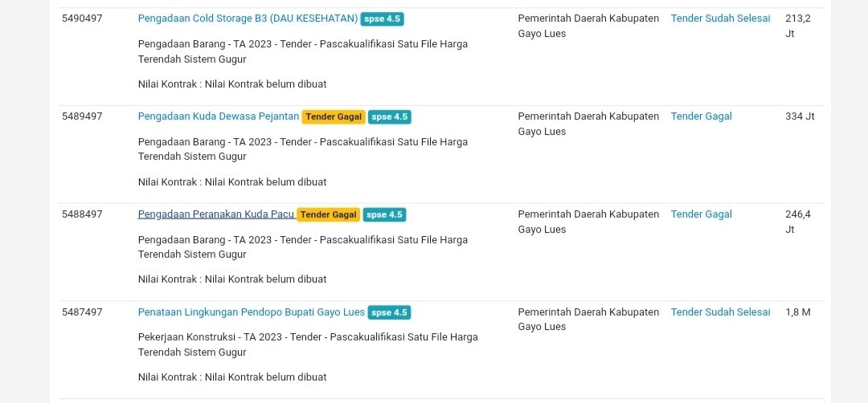The height and width of the screenshot is (403, 868).
Task: Click tender code 5487497
Action: [82, 312]
